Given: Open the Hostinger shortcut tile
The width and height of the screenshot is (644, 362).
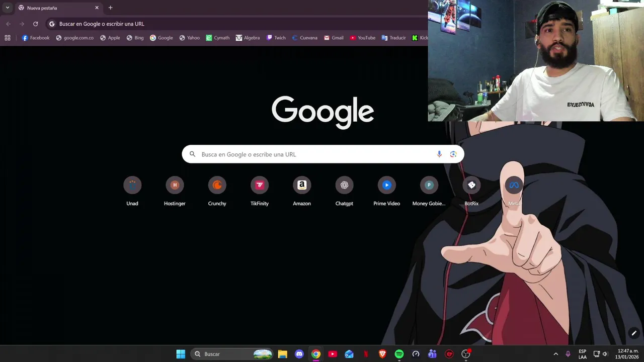Looking at the screenshot, I should pos(175,191).
